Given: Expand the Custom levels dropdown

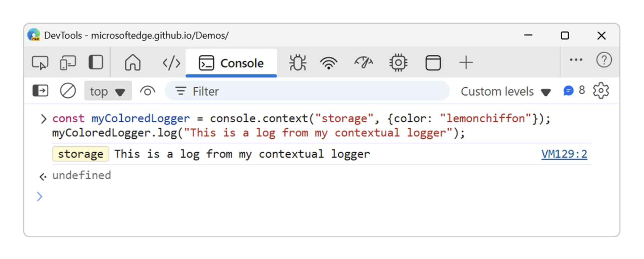Looking at the screenshot, I should pos(506,91).
